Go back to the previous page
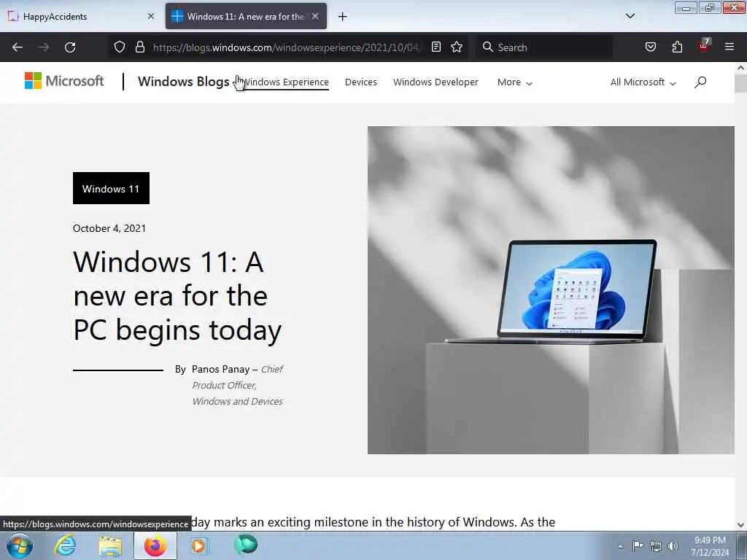 [x=18, y=47]
